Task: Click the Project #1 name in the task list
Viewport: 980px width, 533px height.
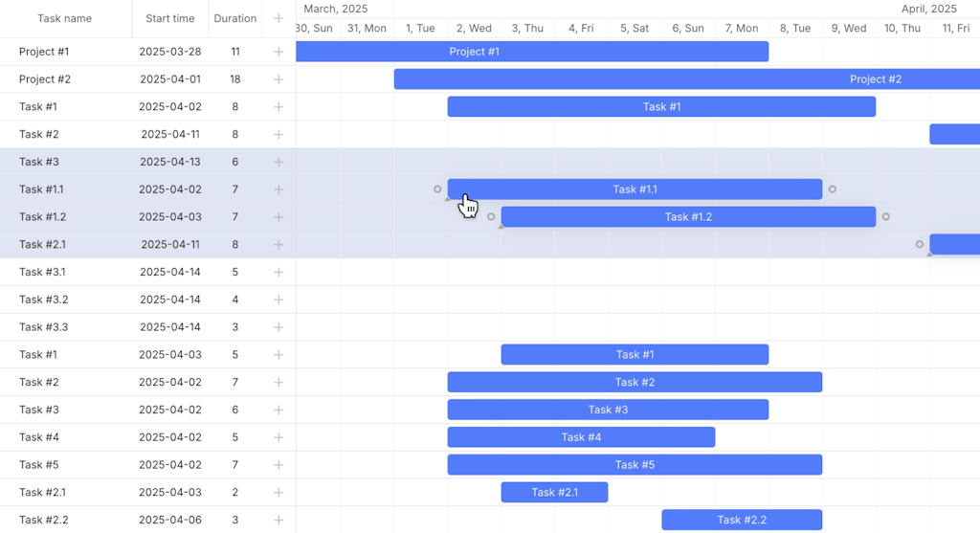Action: (44, 52)
